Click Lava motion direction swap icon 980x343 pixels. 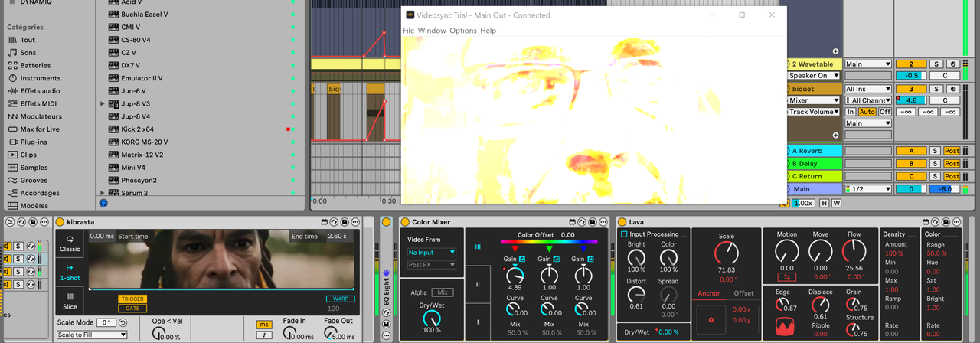click(786, 277)
